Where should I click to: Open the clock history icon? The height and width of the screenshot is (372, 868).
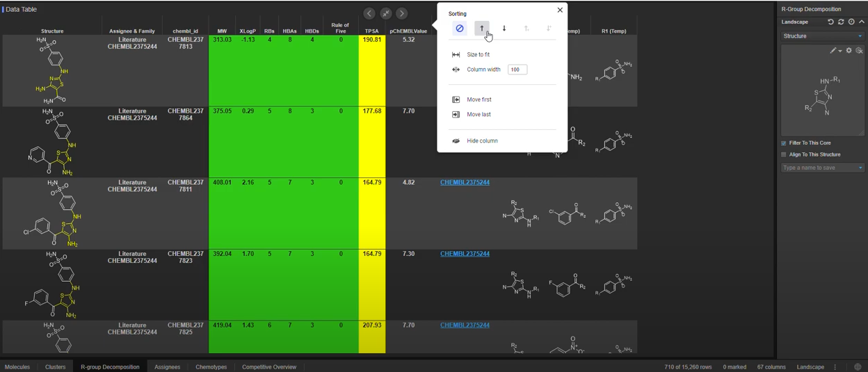click(851, 22)
